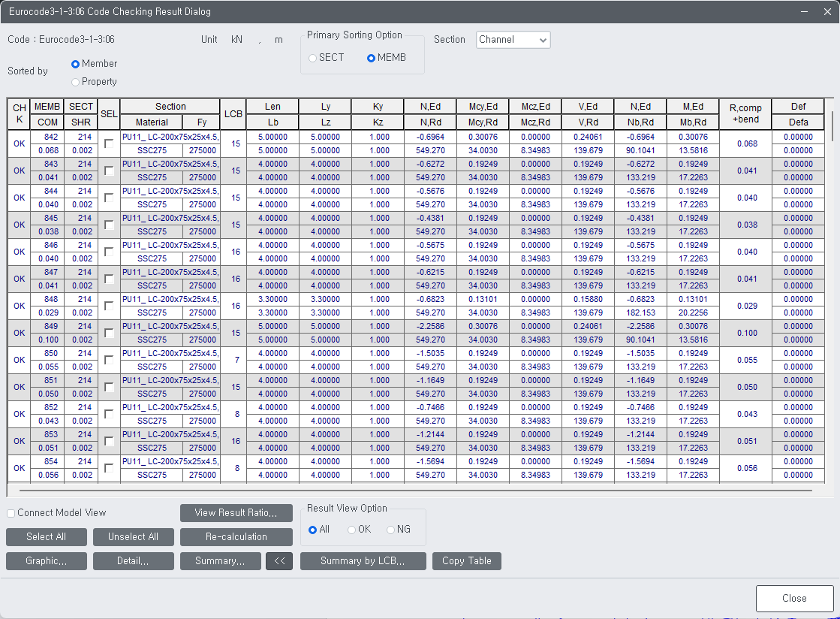Screen dimensions: 840x619
Task: Collapse the dialog with the << button
Action: tap(279, 560)
